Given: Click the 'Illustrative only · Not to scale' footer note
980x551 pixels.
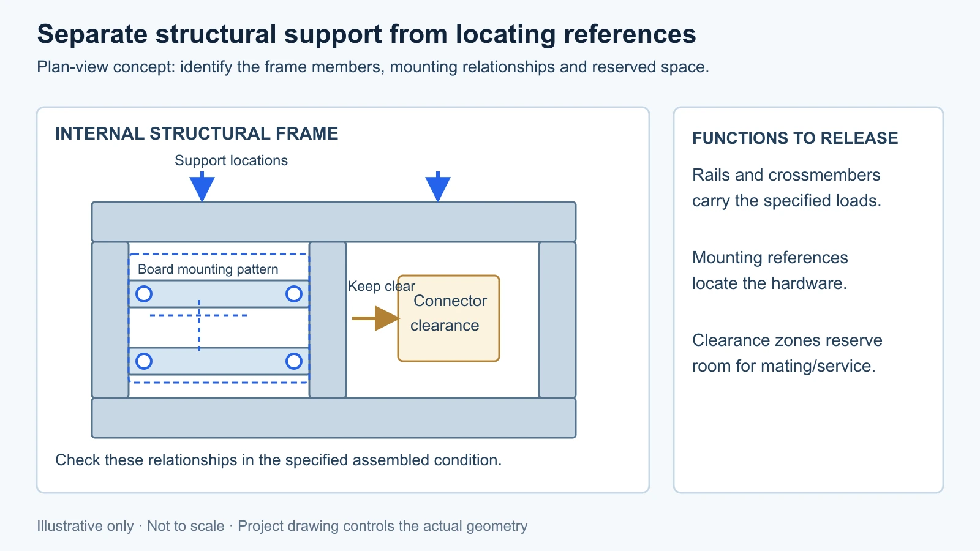Looking at the screenshot, I should coord(282,527).
